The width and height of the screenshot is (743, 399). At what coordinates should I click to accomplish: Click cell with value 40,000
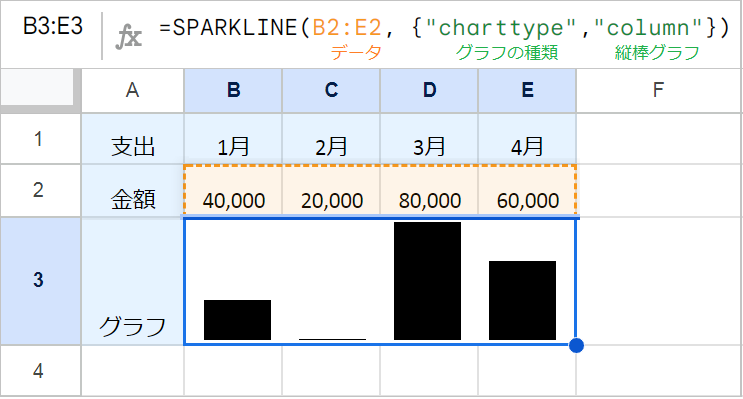(x=233, y=190)
